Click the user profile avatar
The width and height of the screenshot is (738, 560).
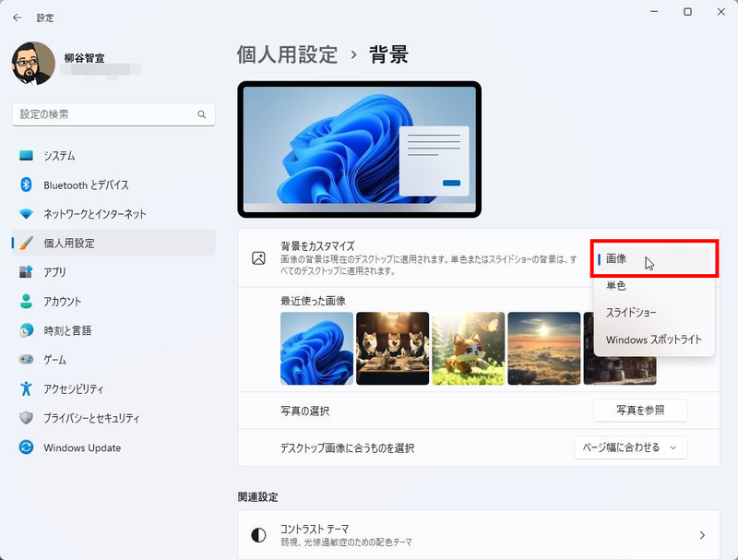click(33, 63)
